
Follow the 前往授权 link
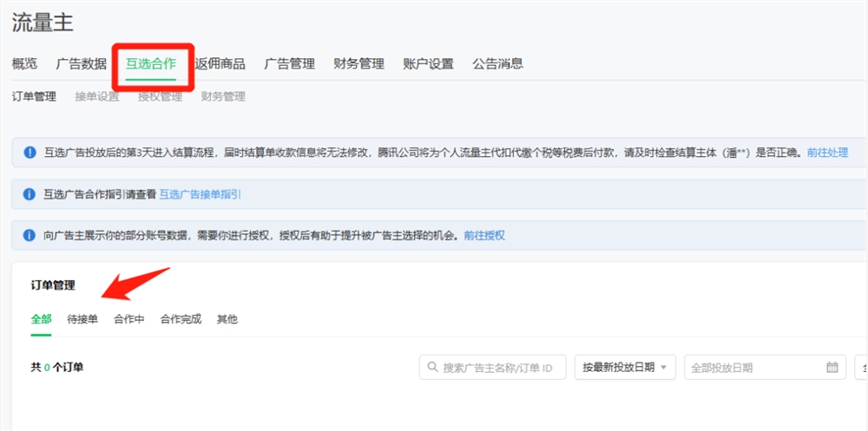coord(484,235)
